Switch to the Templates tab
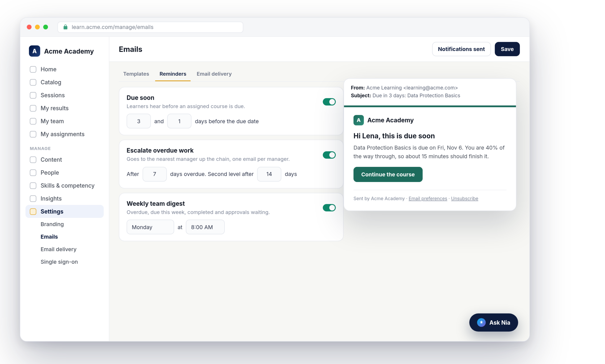Viewport: 605px width, 364px height. point(136,74)
